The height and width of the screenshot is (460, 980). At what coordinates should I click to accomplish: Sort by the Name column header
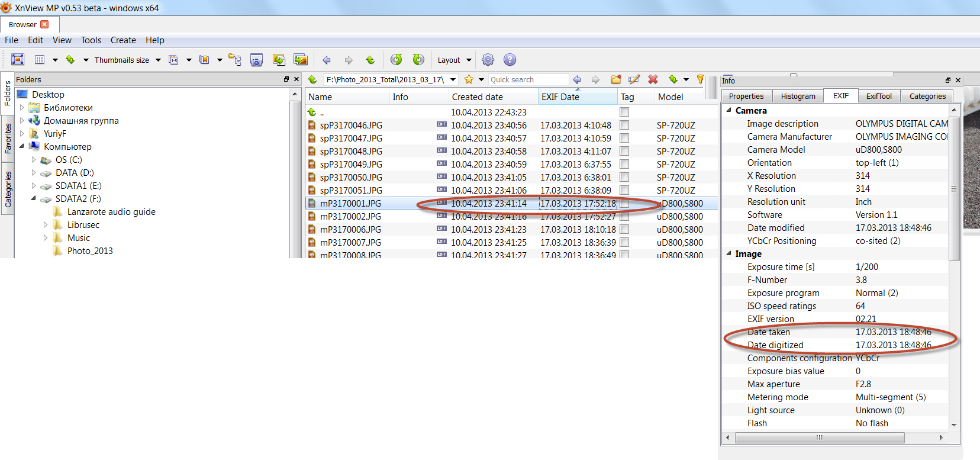click(347, 96)
